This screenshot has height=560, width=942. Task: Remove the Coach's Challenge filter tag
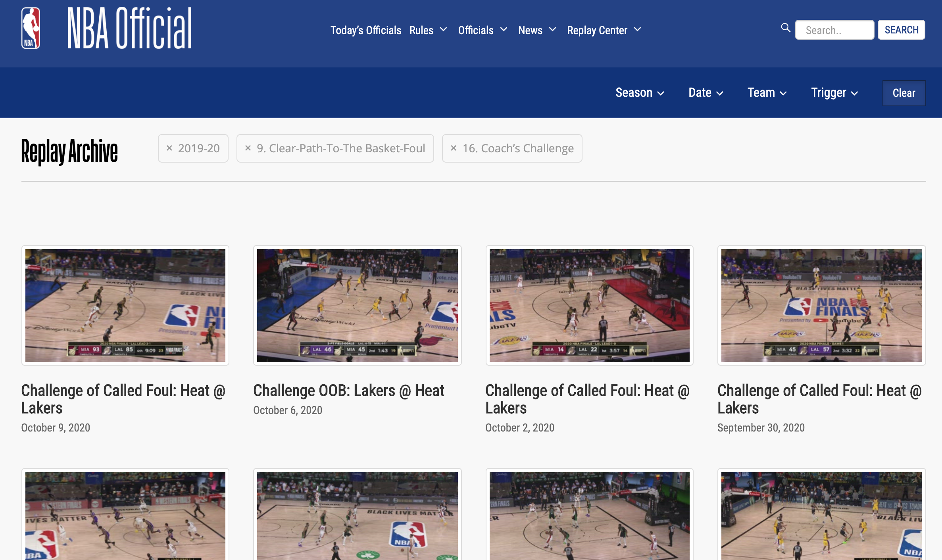454,148
